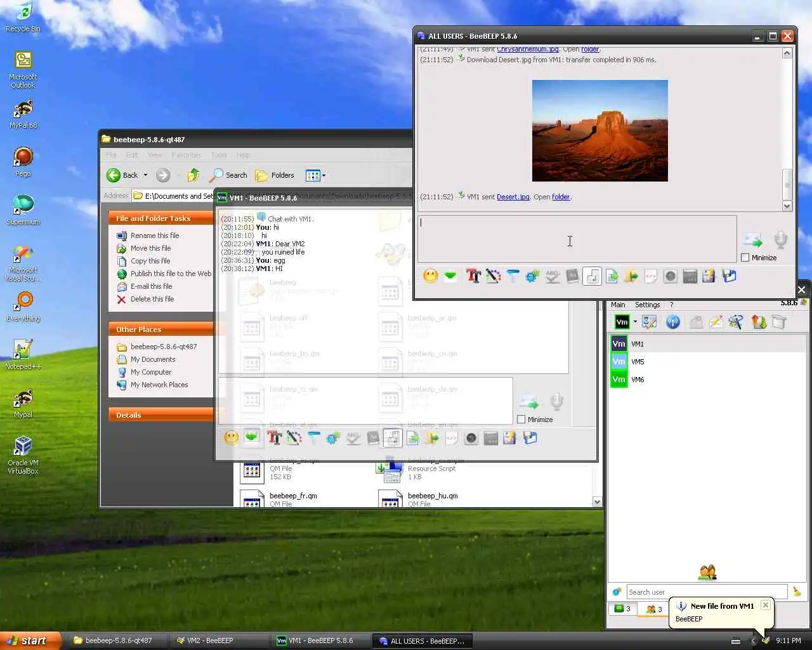812x650 pixels.
Task: Click green down-arrow icon in ALL USERS toolbar
Action: coord(450,276)
